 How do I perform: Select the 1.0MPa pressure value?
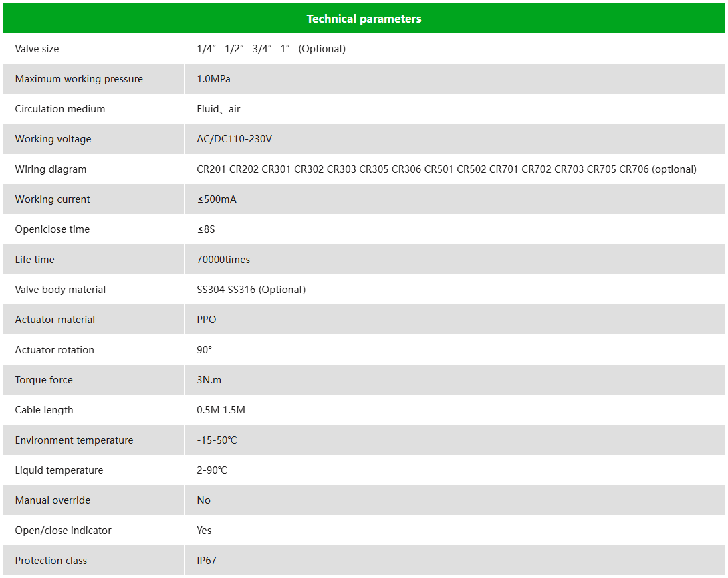point(213,79)
